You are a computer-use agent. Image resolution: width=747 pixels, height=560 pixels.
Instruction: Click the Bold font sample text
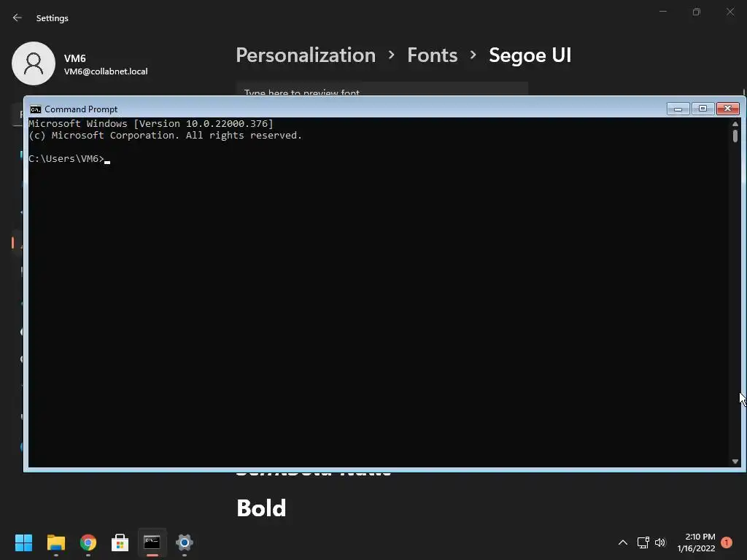261,508
